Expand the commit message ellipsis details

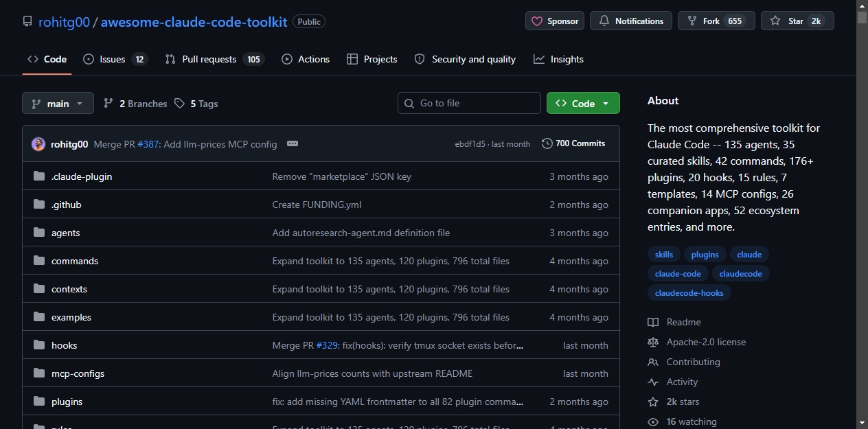pos(293,144)
